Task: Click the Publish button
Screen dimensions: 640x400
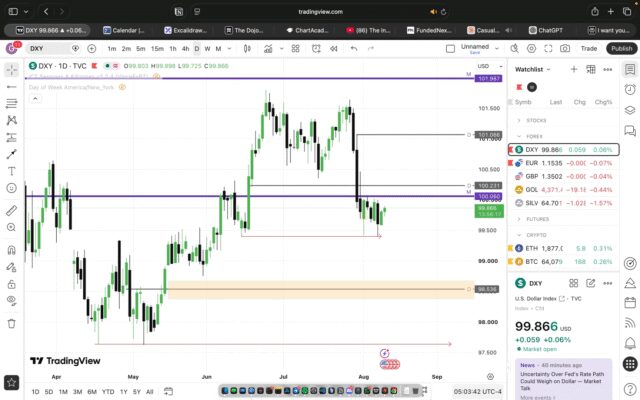Action: click(622, 49)
